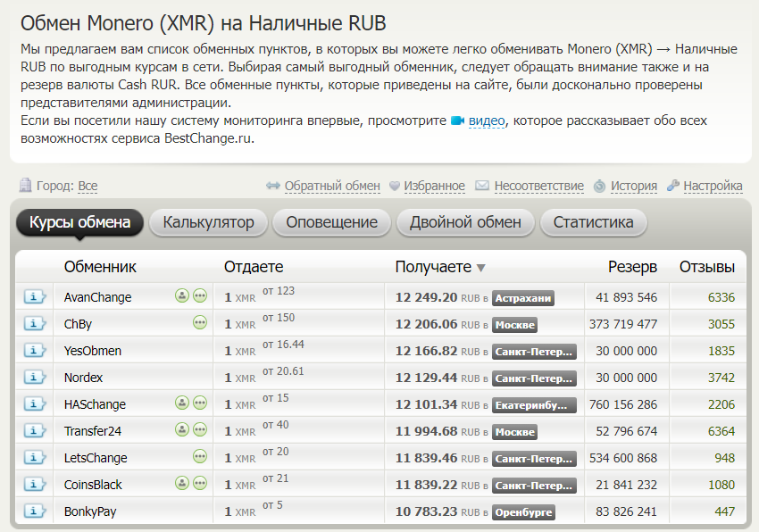759x532 pixels.
Task: Click the Астрахани city badge
Action: coord(523,298)
